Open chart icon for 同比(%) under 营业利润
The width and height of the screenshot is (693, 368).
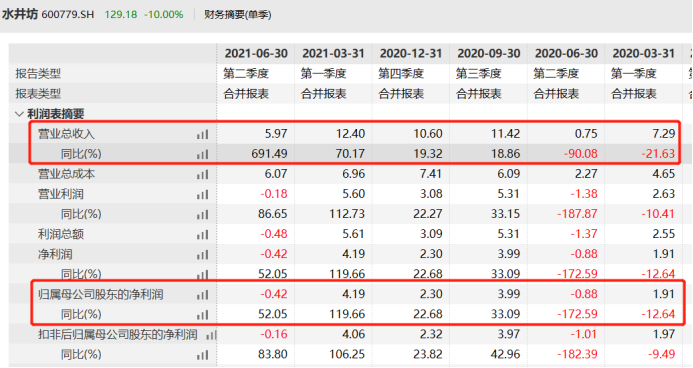point(202,214)
